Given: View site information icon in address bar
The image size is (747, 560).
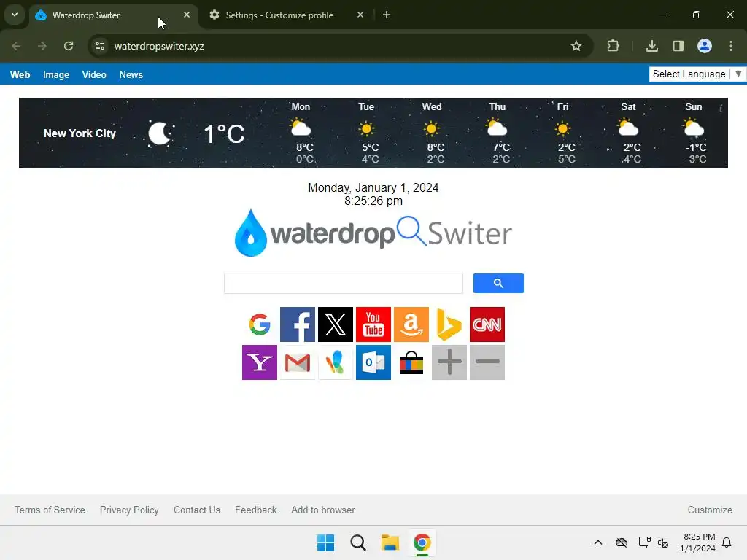Looking at the screenshot, I should [100, 46].
